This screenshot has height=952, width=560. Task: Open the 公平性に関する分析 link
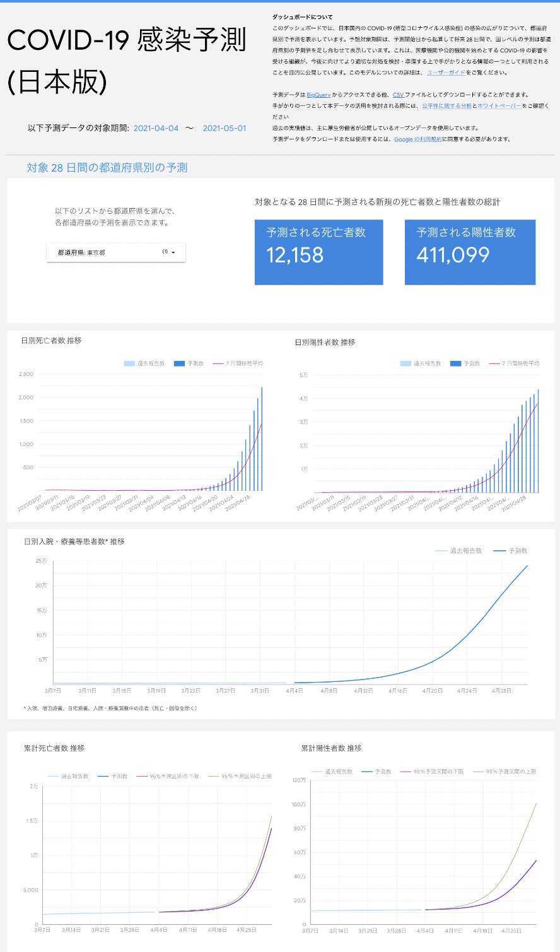pos(446,106)
